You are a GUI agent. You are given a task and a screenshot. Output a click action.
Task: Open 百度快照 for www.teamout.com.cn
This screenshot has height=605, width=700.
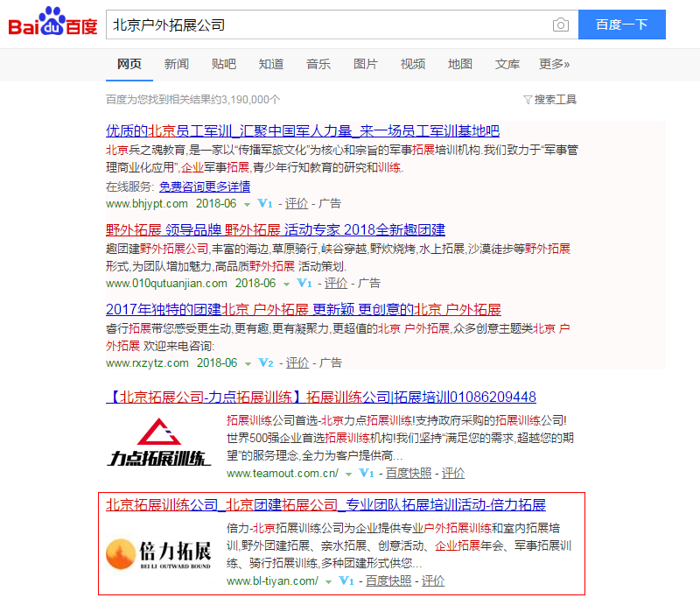tap(409, 473)
